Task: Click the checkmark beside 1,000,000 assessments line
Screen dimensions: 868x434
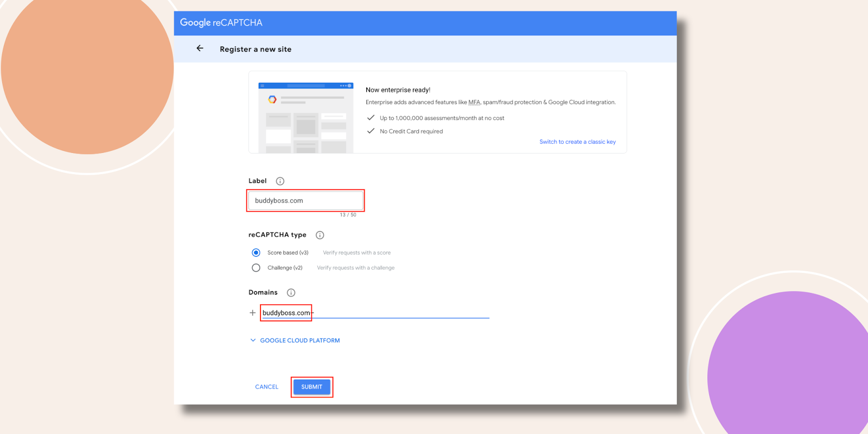Action: [x=371, y=118]
